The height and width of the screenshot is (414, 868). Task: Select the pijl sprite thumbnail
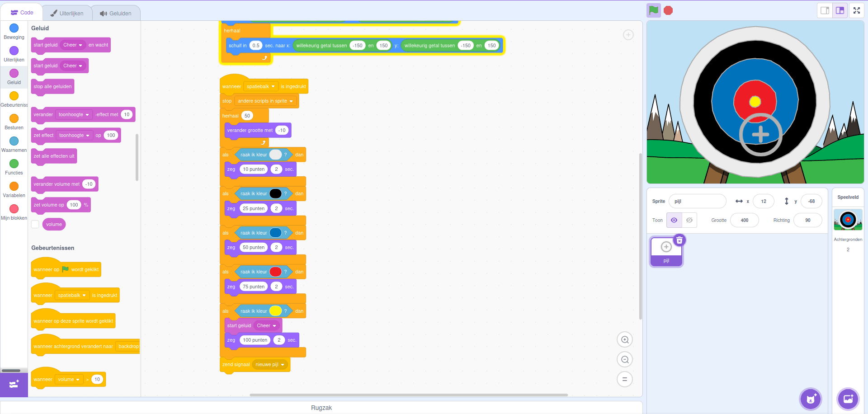pos(666,251)
